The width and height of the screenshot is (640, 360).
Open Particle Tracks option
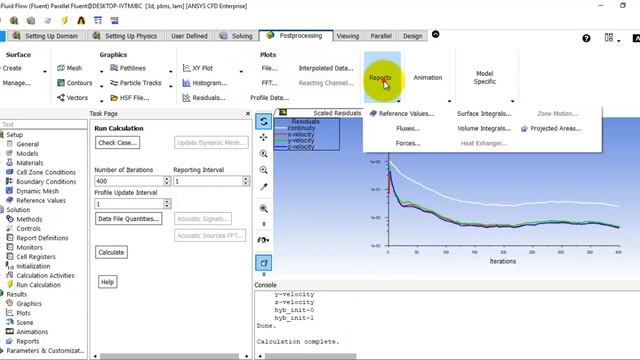click(136, 83)
